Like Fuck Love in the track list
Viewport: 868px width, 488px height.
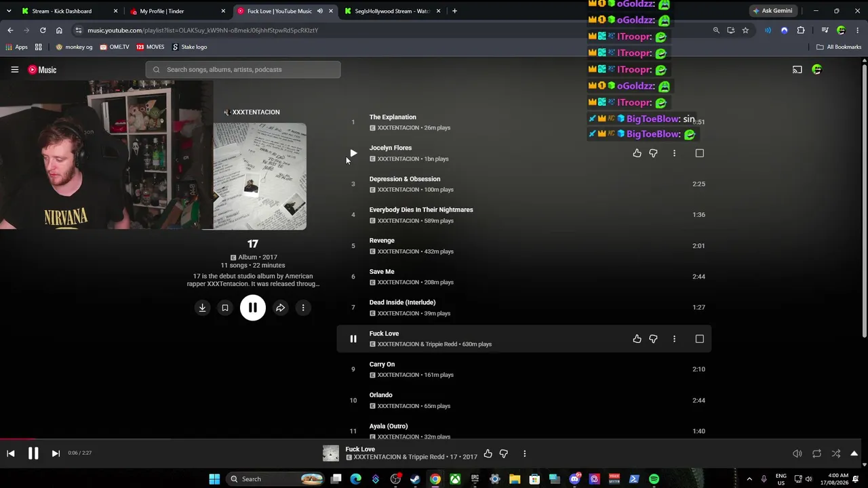pyautogui.click(x=637, y=339)
